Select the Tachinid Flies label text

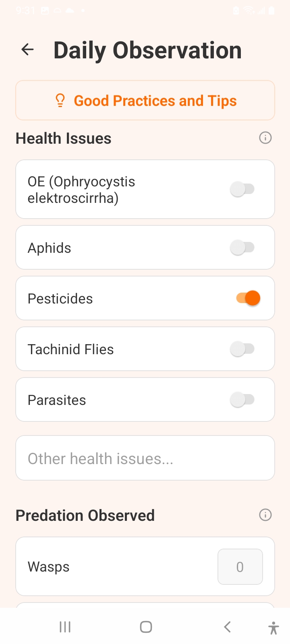coord(71,349)
